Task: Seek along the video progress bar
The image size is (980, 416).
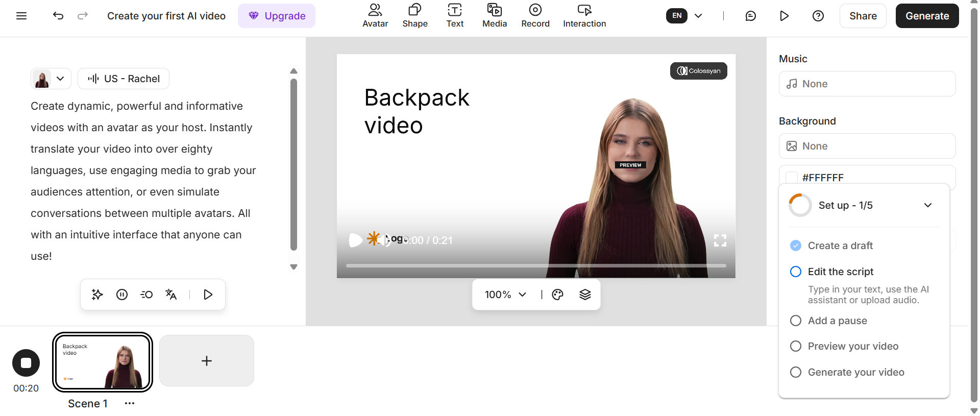Action: (536, 265)
